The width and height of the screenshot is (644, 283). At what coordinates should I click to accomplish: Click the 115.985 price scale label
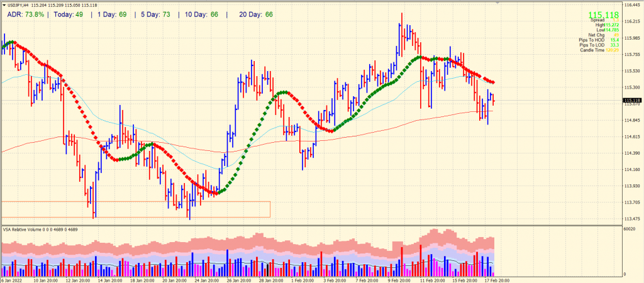pos(631,38)
